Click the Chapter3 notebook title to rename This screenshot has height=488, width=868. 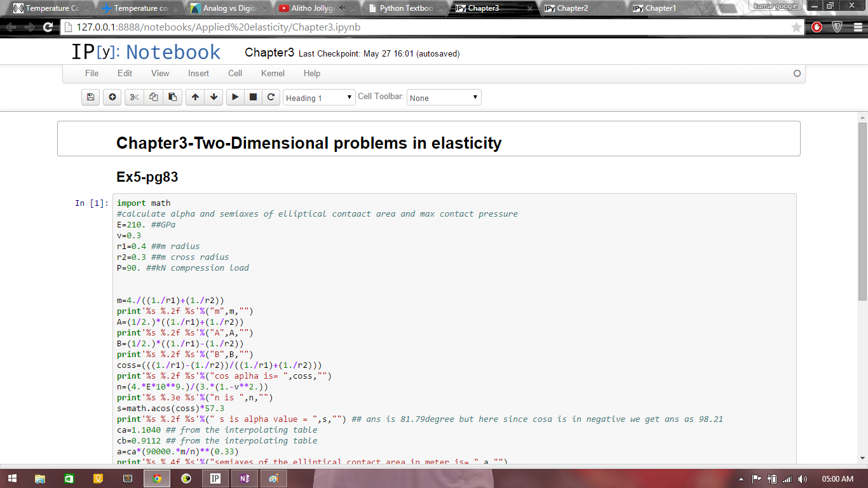269,53
